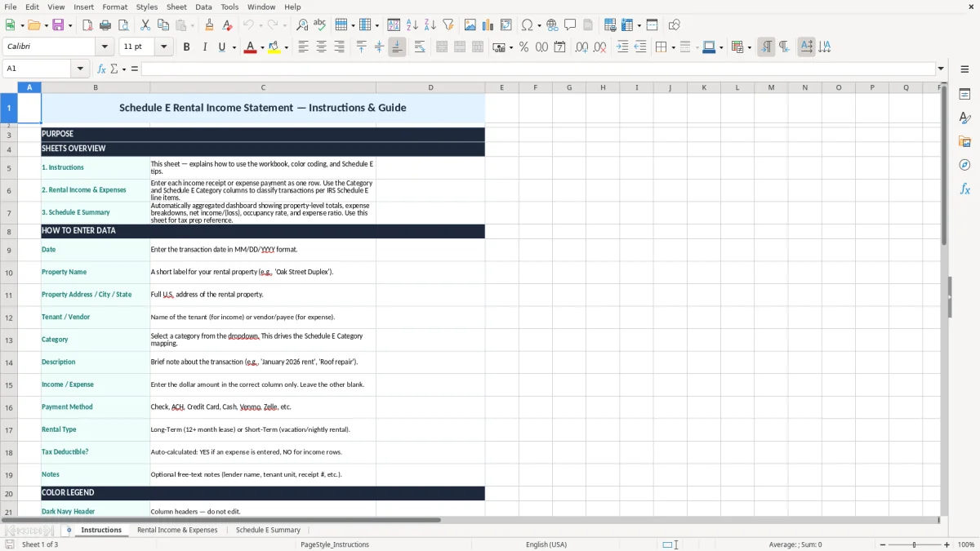The image size is (980, 551).
Task: Click English (USA) language in status bar
Action: (x=546, y=544)
